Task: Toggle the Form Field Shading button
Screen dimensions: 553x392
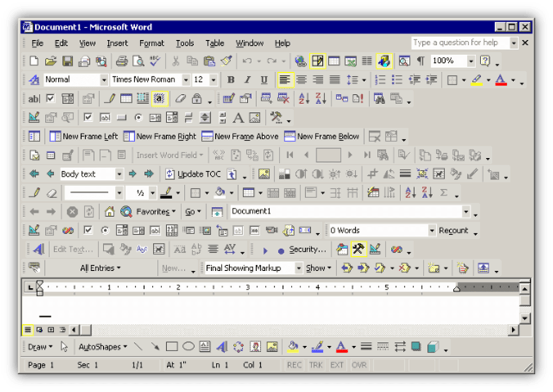Action: [x=159, y=99]
